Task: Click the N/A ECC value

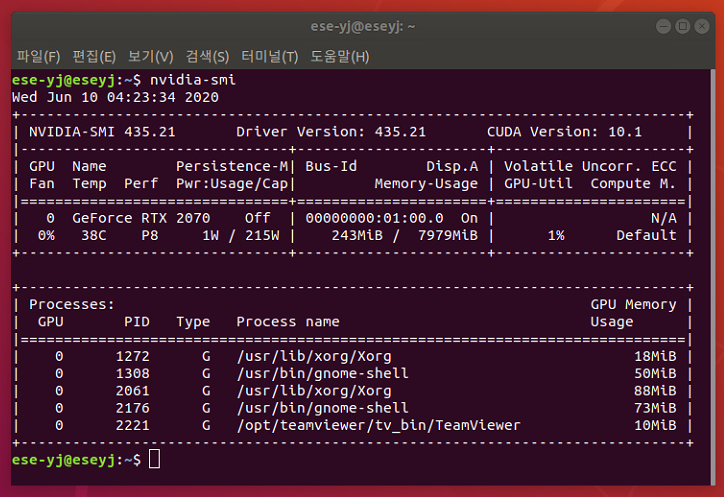Action: (x=664, y=218)
